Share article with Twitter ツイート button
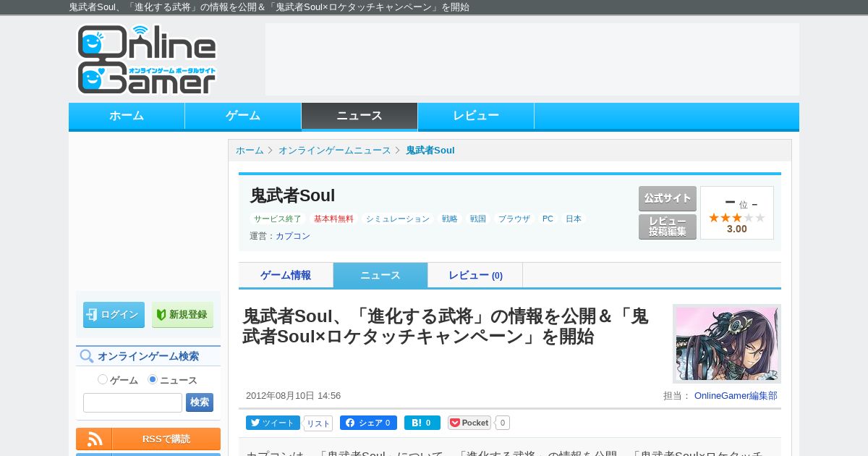Screen dimensions: 868x456 click(273, 423)
